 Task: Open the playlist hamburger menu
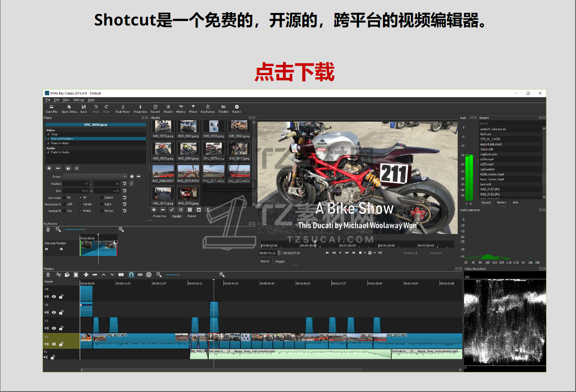[207, 209]
